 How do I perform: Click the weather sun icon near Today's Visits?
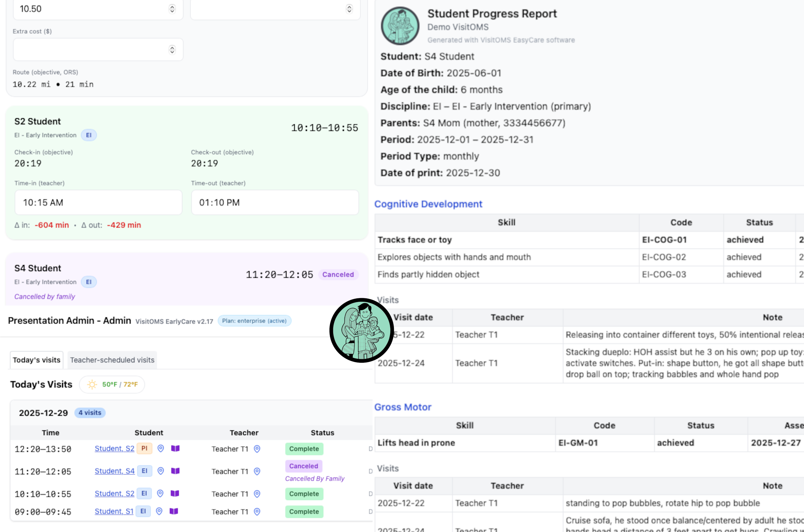(x=91, y=384)
